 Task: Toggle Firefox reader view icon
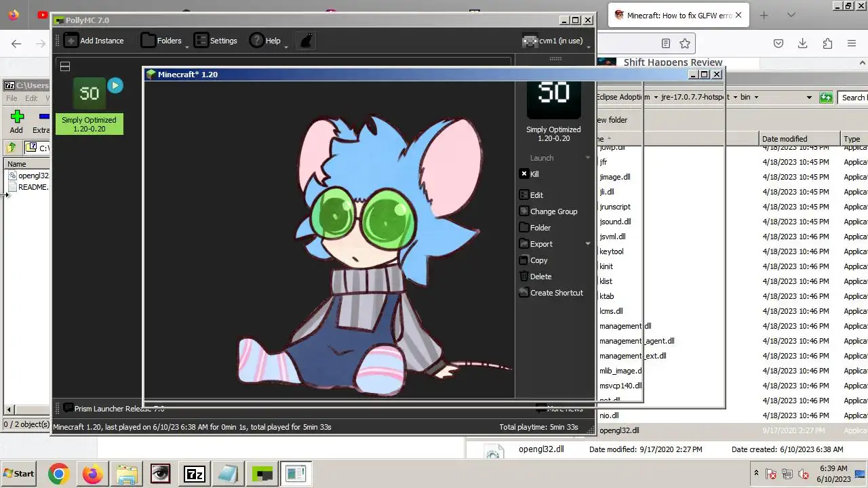(x=666, y=43)
